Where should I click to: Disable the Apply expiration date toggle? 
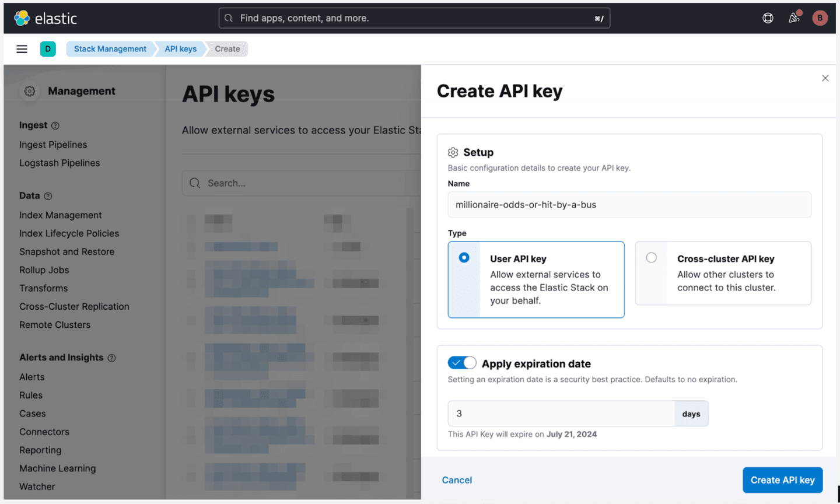point(461,362)
